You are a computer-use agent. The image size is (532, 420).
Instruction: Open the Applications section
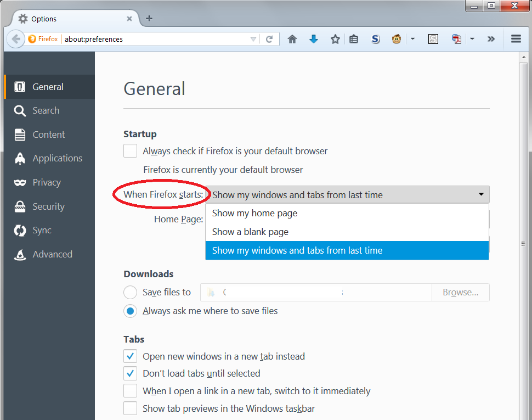click(x=56, y=158)
